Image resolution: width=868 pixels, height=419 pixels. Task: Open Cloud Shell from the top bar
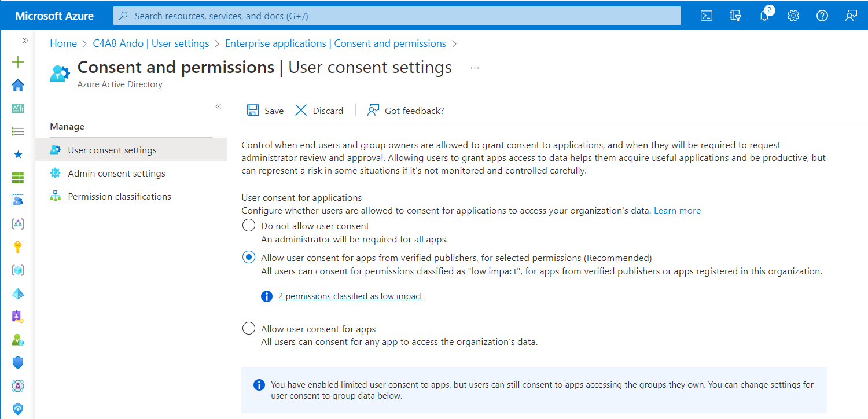point(707,16)
